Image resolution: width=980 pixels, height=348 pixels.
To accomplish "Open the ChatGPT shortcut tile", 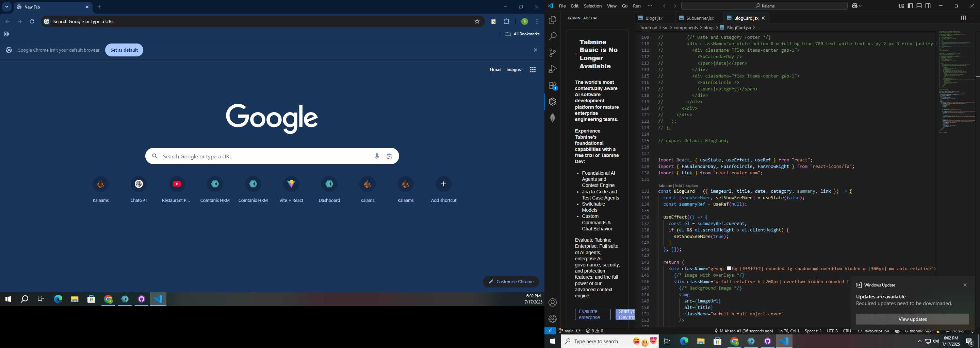I will pos(139,189).
